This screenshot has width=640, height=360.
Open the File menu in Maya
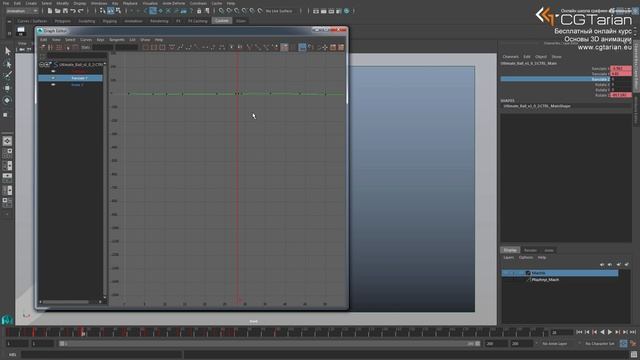(6, 3)
